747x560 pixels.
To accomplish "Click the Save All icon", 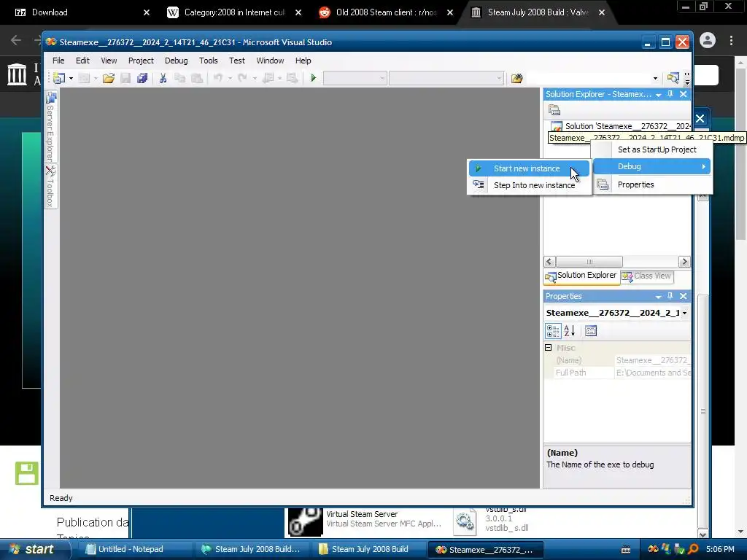I will (x=142, y=78).
